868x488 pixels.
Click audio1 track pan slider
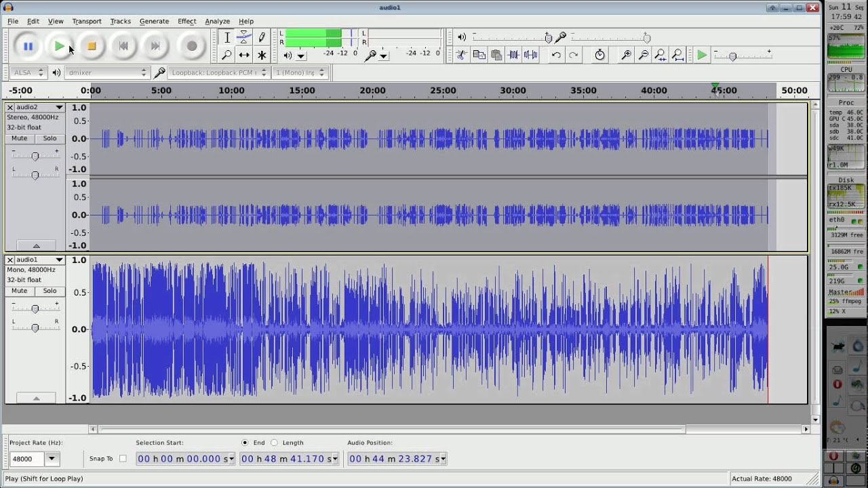pyautogui.click(x=35, y=327)
